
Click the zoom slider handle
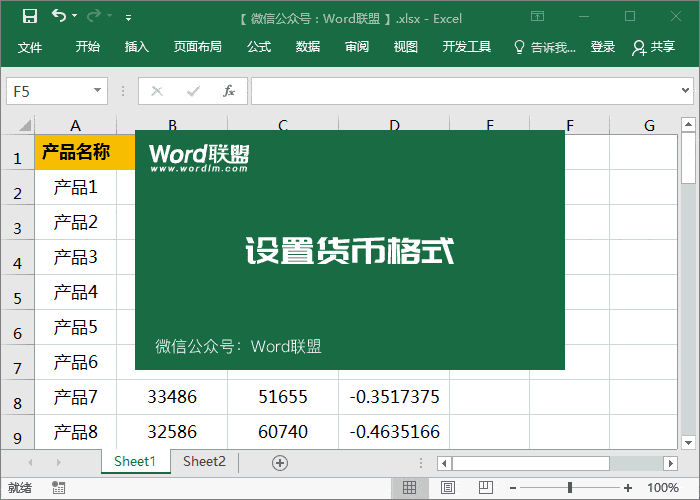click(570, 488)
